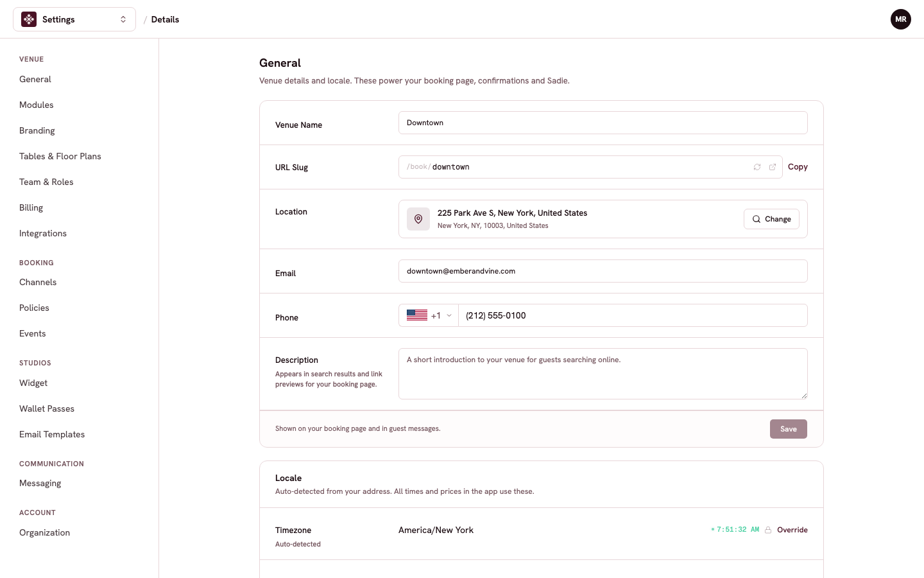Open Events settings
This screenshot has width=924, height=578.
coord(33,333)
